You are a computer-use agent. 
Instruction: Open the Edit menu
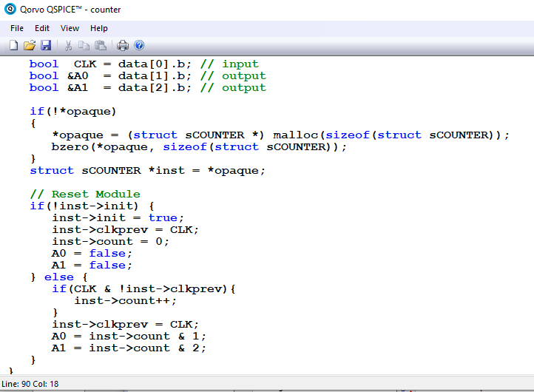pyautogui.click(x=42, y=28)
